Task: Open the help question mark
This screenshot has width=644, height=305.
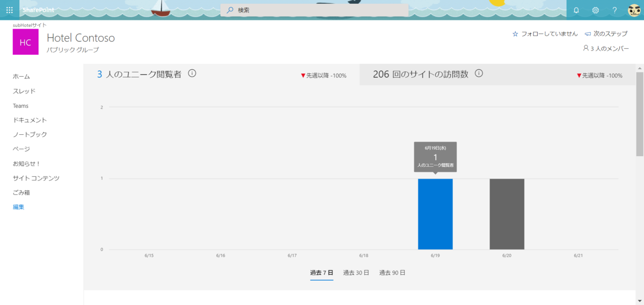Action: click(614, 10)
